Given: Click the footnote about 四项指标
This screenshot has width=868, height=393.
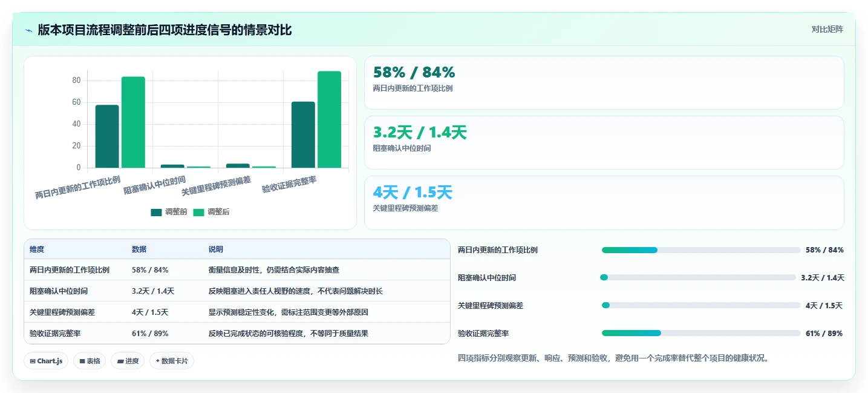Looking at the screenshot, I should pos(613,358).
